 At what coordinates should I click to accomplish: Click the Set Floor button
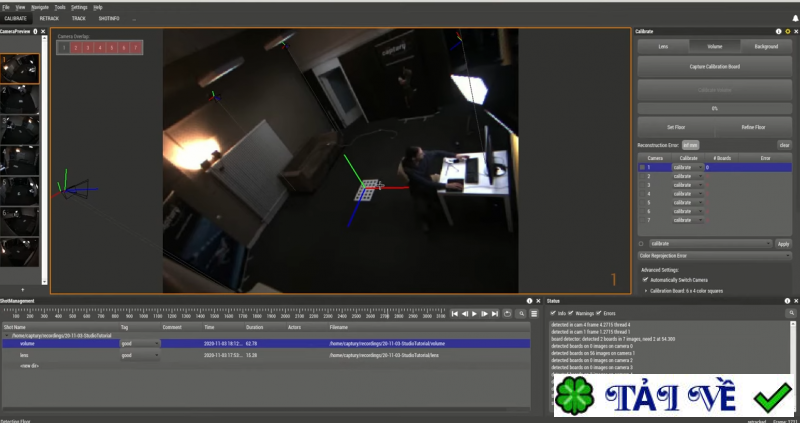[x=676, y=127]
